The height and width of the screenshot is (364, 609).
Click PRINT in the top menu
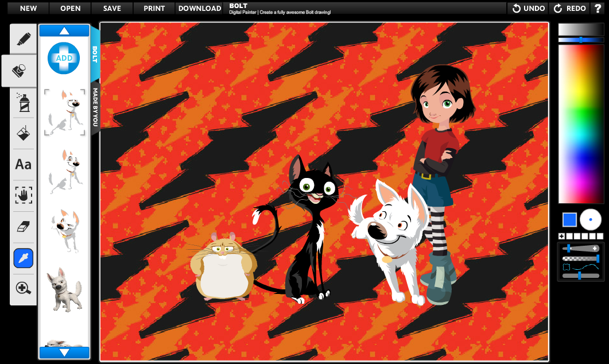coord(154,8)
